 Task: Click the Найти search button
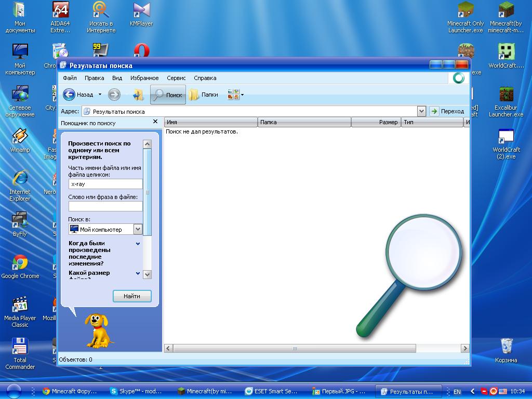132,296
